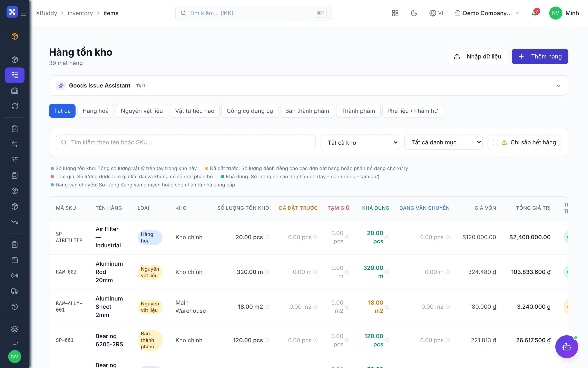Image resolution: width=588 pixels, height=368 pixels.
Task: Open the stacked layers sidebar icon
Action: [x=14, y=329]
